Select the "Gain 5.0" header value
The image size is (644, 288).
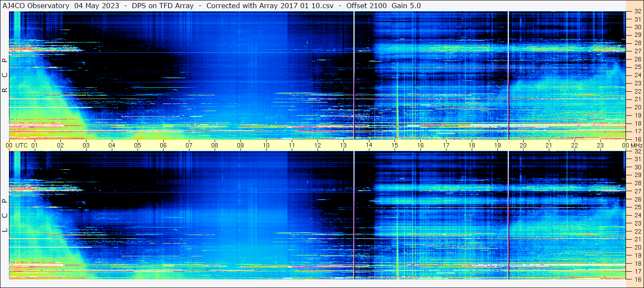tap(406, 6)
